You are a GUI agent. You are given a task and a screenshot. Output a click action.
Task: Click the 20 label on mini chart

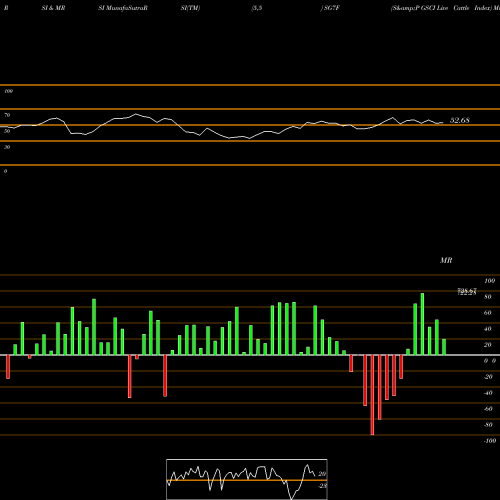(x=322, y=474)
